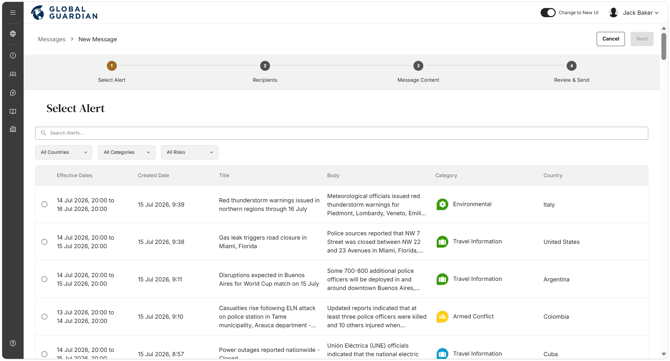
Task: Click the Armed Conflict icon for Colombia
Action: coord(442,317)
